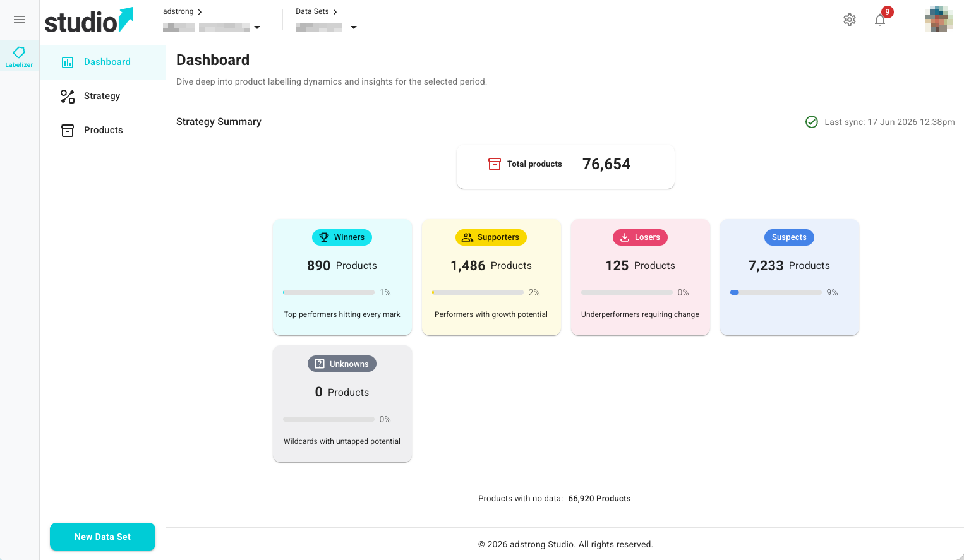
Task: Select the Labelizer sidebar icon
Action: [20, 56]
